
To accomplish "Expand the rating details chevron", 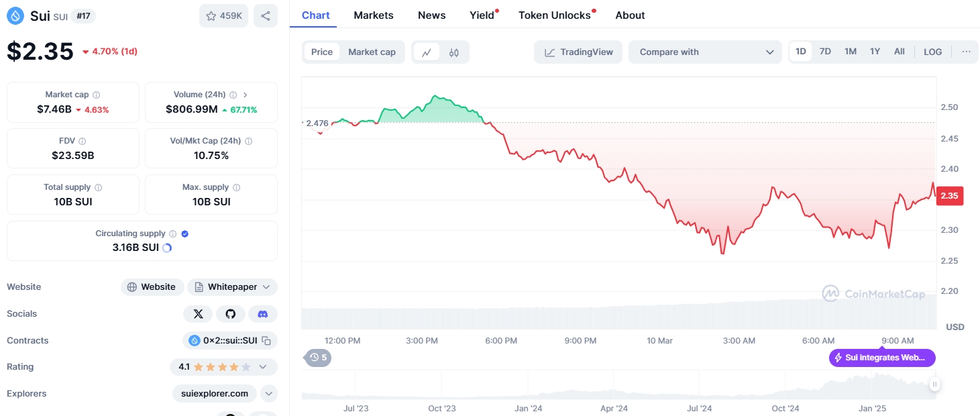I will coord(263,367).
